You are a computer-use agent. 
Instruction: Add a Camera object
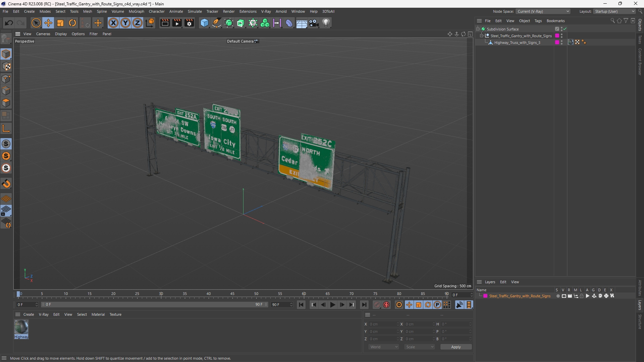click(314, 23)
